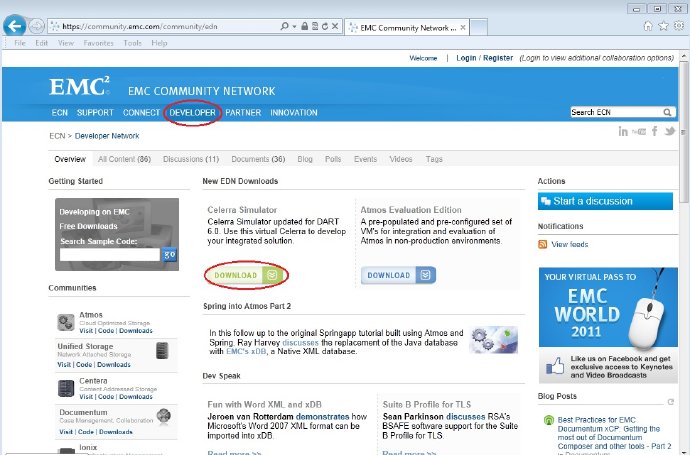Click the Unified Storage Code link
690x455 pixels.
84,365
